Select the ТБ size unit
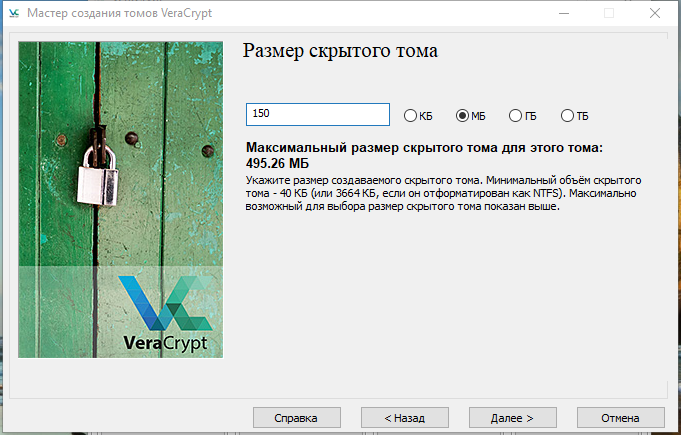The height and width of the screenshot is (435, 681). [x=575, y=115]
